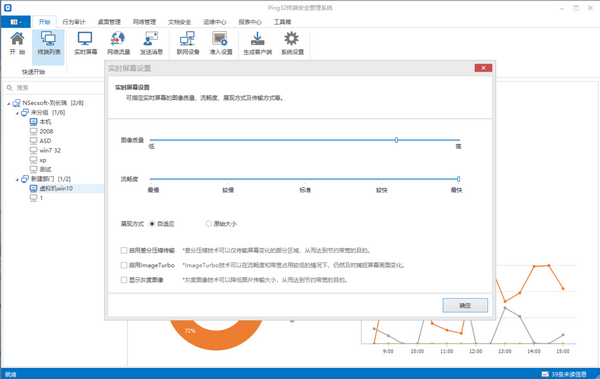
Task: Click the computer icon beside xp
Action: (x=34, y=160)
